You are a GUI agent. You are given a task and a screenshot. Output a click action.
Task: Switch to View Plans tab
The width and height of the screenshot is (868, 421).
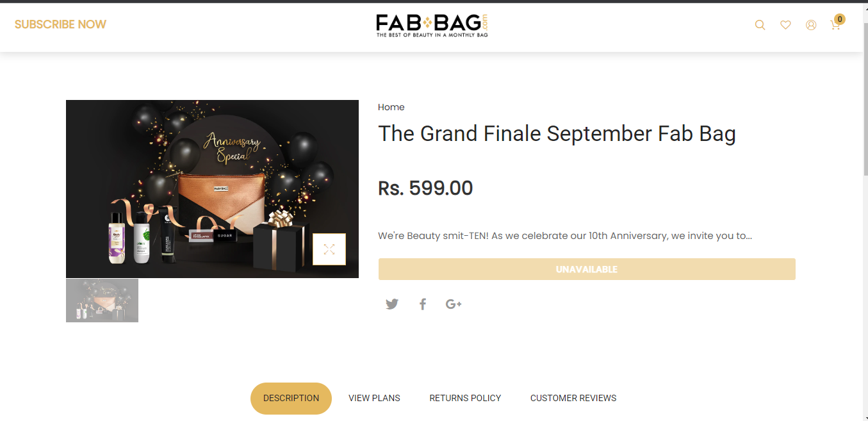(x=374, y=398)
